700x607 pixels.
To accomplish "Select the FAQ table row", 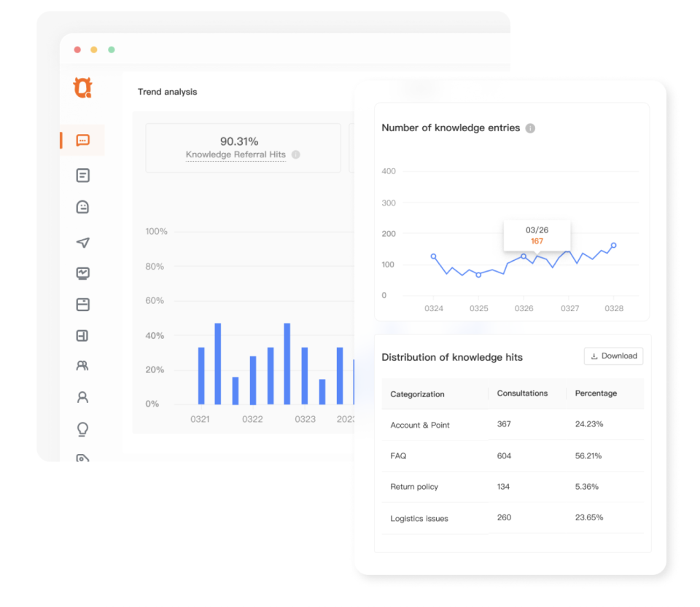I will (x=513, y=456).
